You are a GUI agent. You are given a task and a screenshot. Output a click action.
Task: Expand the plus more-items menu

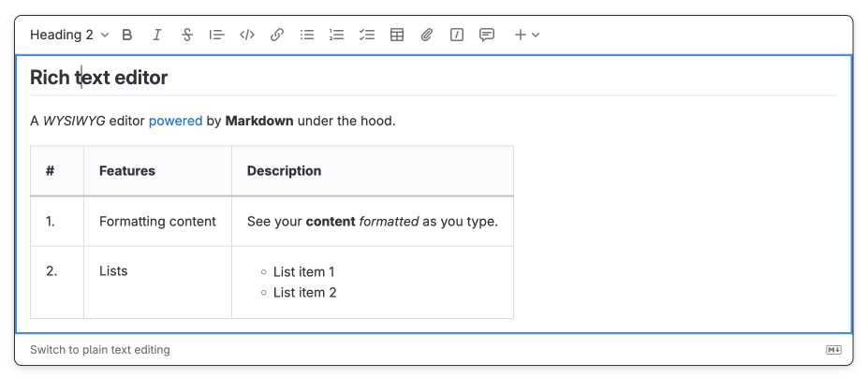click(526, 36)
